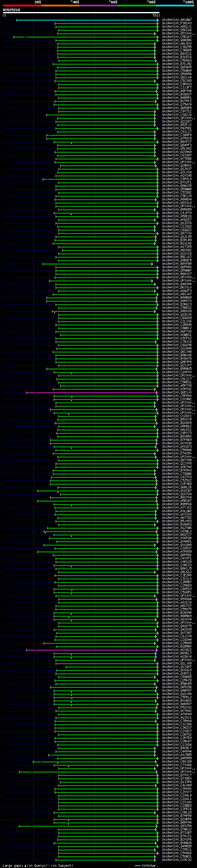Click the white query ruler bar ending at 511

point(81,12)
